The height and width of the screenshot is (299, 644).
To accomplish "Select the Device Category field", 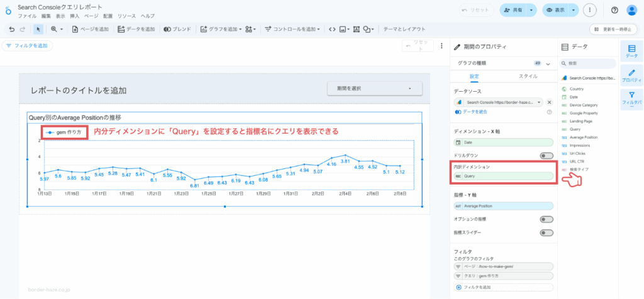I will (584, 105).
